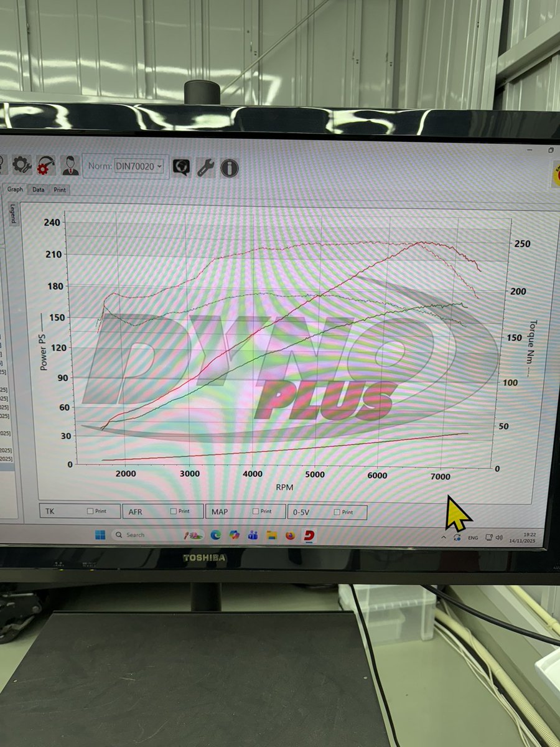Image resolution: width=560 pixels, height=747 pixels.
Task: Switch to the Graph tab
Action: pos(15,189)
